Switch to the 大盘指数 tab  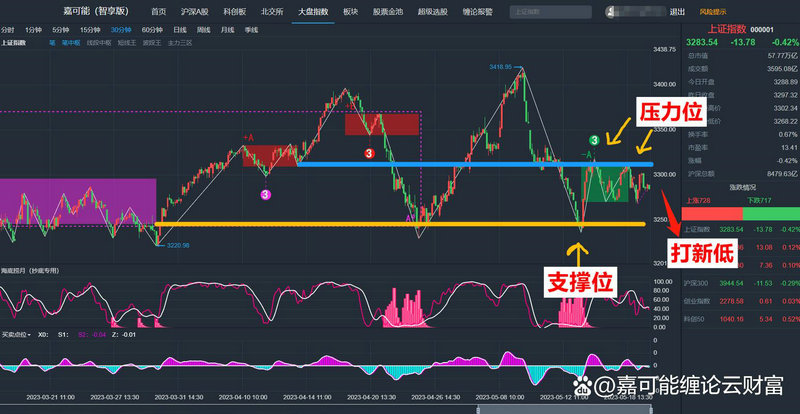(311, 12)
